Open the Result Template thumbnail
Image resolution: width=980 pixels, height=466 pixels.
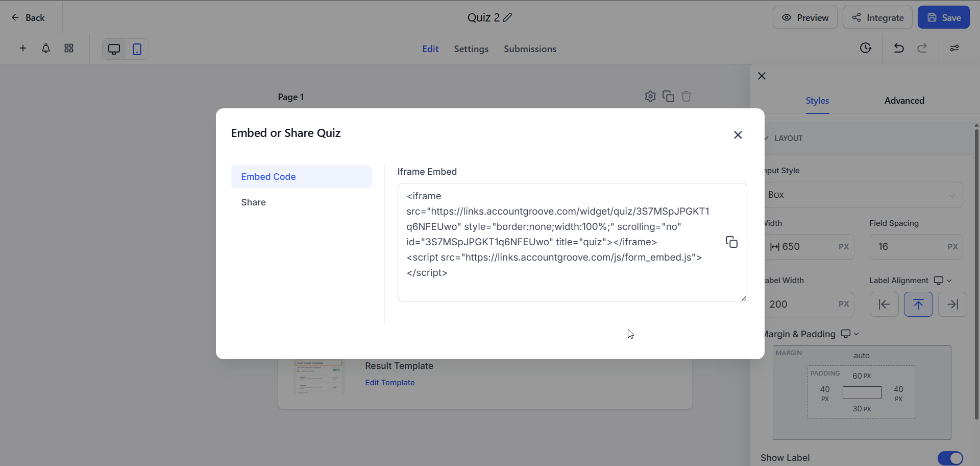click(x=319, y=377)
